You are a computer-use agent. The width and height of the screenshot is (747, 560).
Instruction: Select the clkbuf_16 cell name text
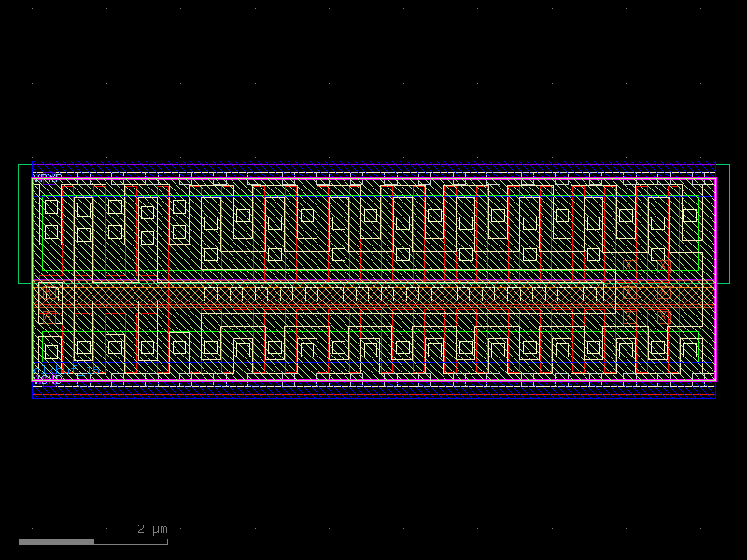coord(65,371)
